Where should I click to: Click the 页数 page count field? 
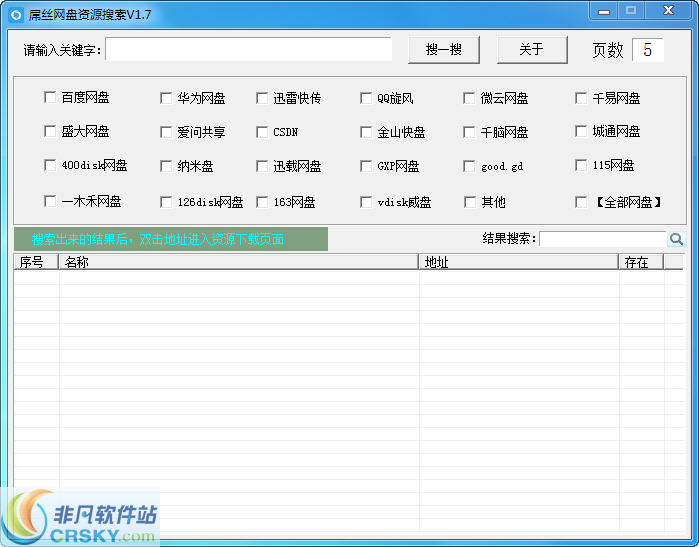pos(648,49)
